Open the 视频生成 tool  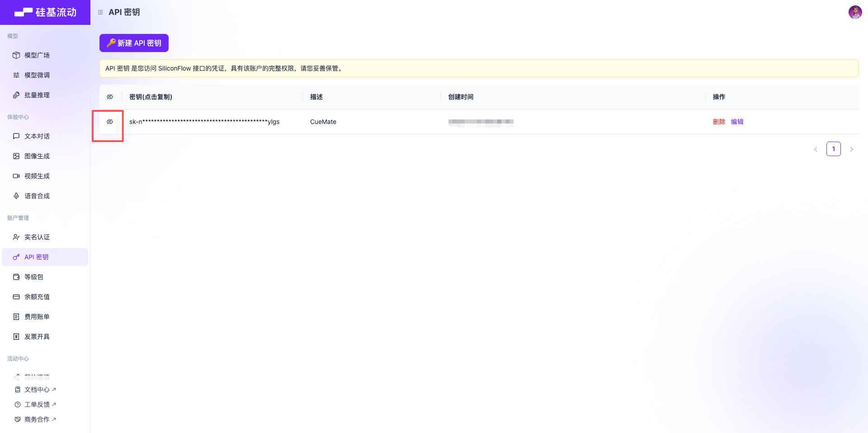pos(37,176)
